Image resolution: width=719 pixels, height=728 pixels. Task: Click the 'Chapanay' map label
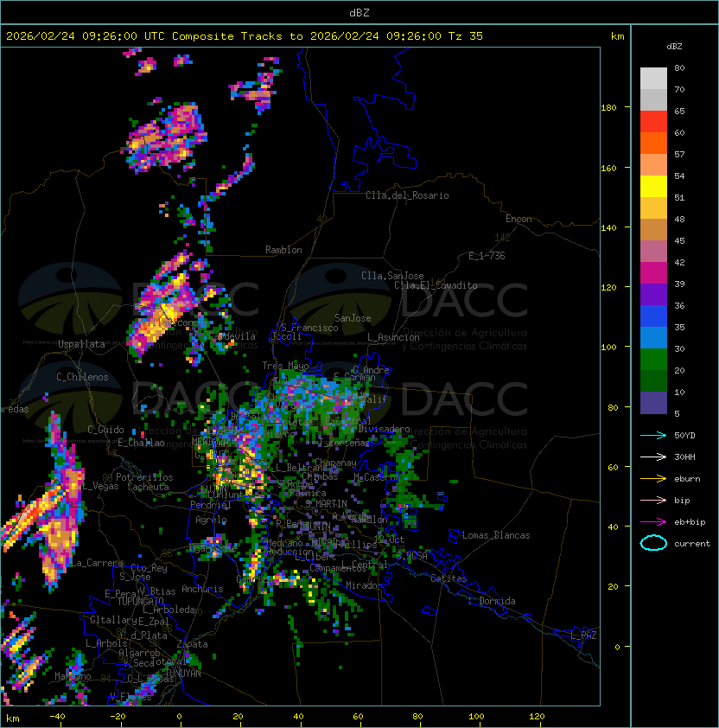pos(335,463)
